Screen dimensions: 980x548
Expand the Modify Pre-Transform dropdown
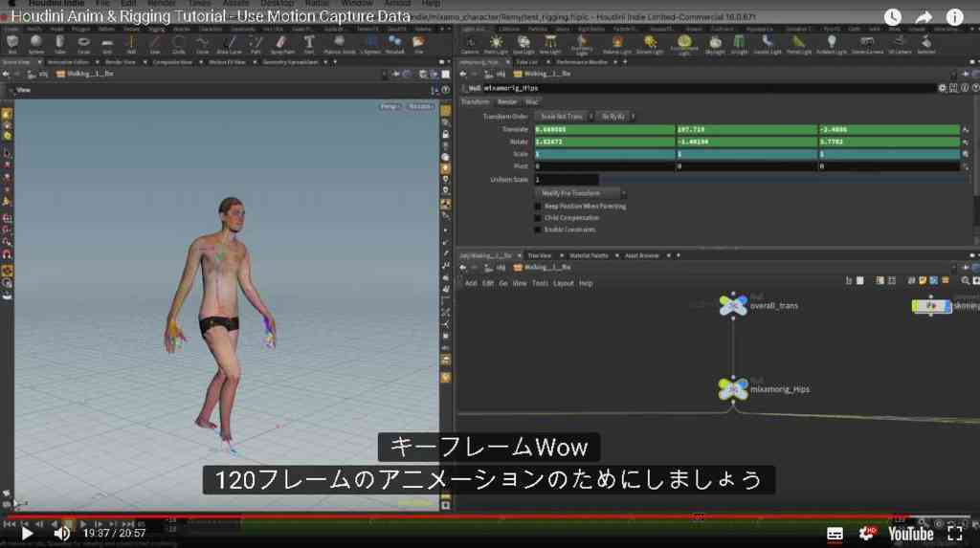(581, 193)
